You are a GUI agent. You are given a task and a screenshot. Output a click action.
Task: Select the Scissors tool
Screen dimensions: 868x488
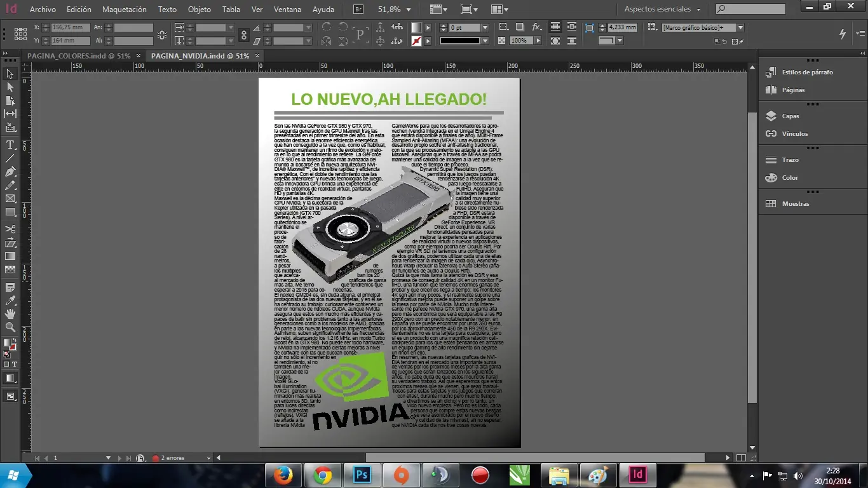click(10, 229)
